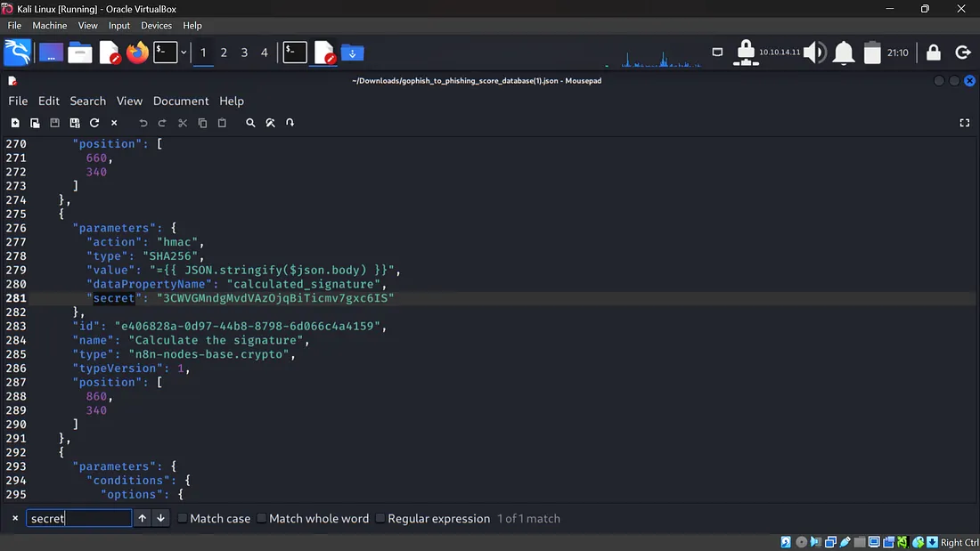This screenshot has height=551, width=980.
Task: Click inside the search input field
Action: click(x=78, y=518)
